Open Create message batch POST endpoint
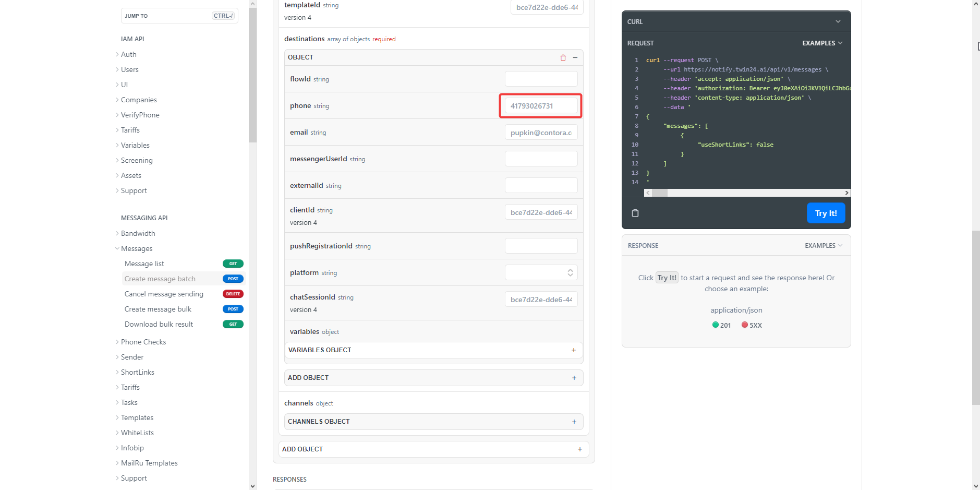This screenshot has width=980, height=490. [183, 279]
